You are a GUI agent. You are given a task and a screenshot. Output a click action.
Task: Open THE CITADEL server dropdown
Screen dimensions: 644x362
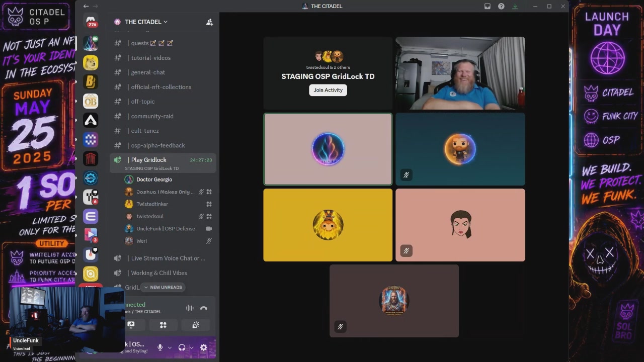[146, 22]
